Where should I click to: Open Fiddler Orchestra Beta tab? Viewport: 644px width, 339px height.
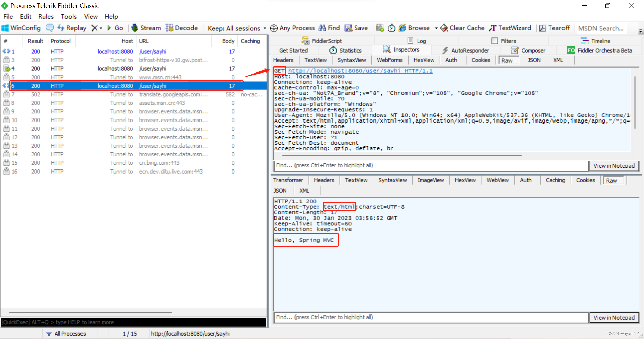click(600, 50)
